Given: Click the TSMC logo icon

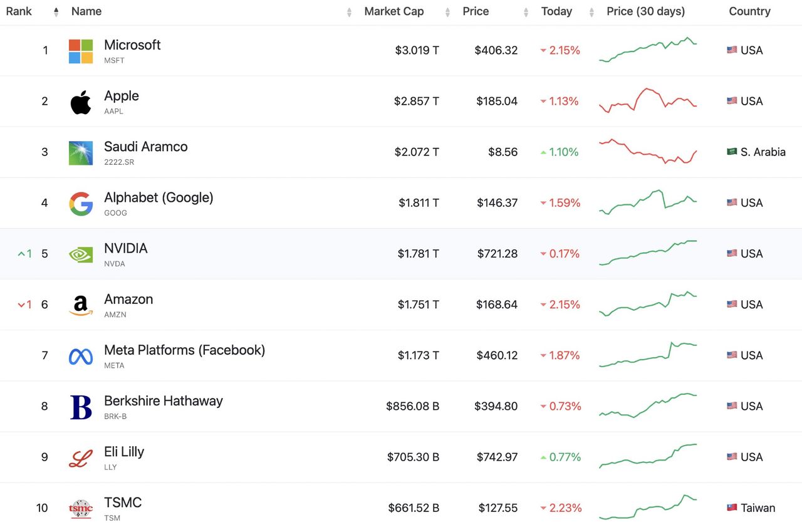Looking at the screenshot, I should (x=81, y=508).
